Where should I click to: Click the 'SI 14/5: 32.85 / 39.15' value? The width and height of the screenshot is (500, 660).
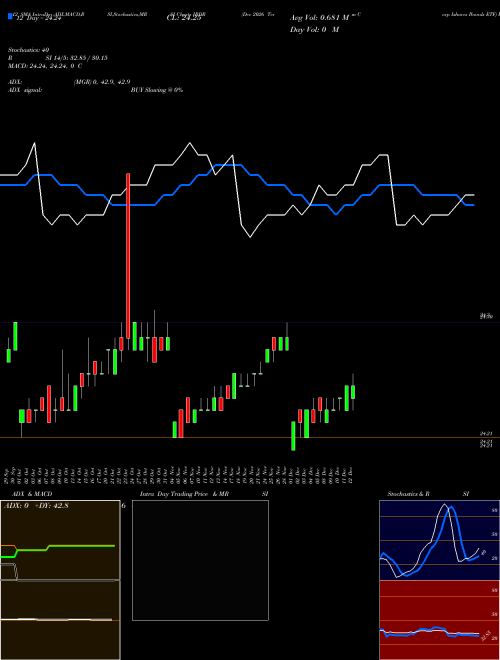pyautogui.click(x=76, y=58)
